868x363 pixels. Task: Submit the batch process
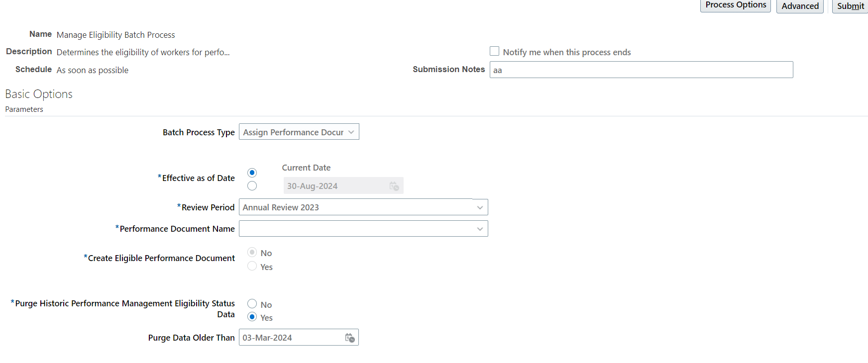tap(850, 6)
